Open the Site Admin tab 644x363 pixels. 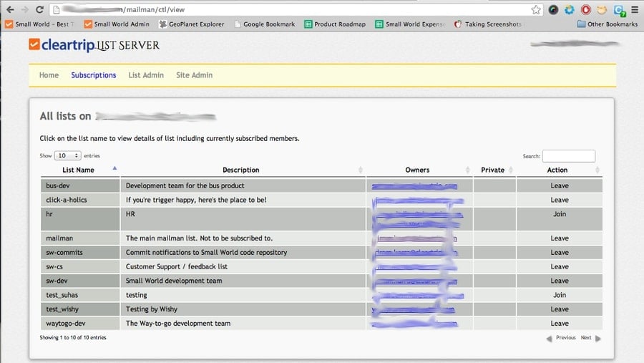point(194,75)
